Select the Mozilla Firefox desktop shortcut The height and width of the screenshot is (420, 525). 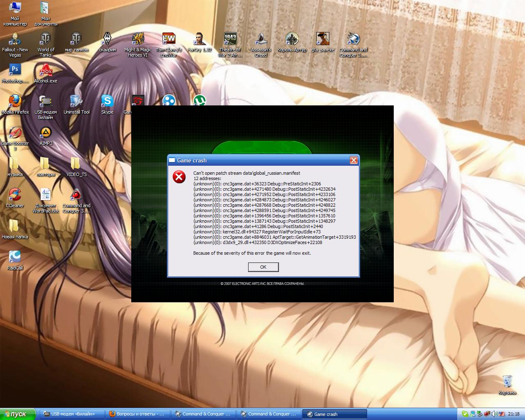click(15, 105)
